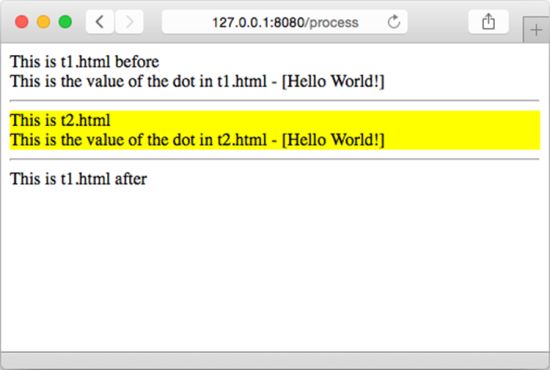Maximize the window with the green button
550x370 pixels.
point(65,22)
